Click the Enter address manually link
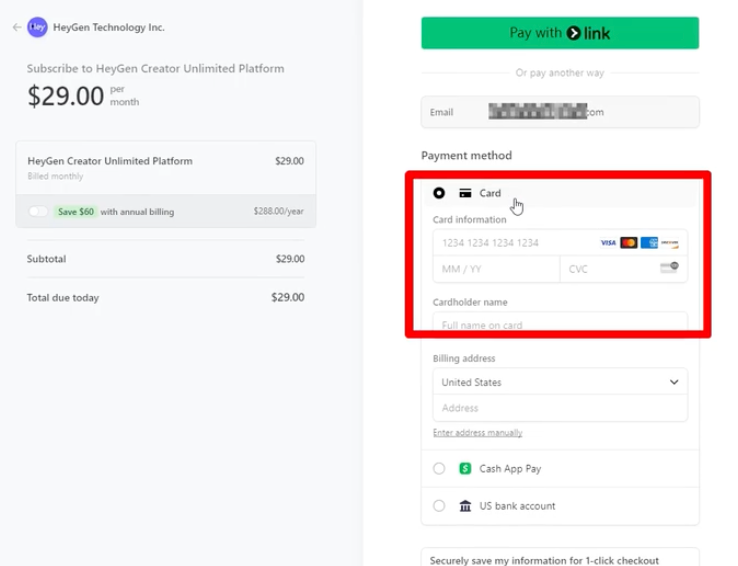This screenshot has height=566, width=738. click(x=477, y=432)
